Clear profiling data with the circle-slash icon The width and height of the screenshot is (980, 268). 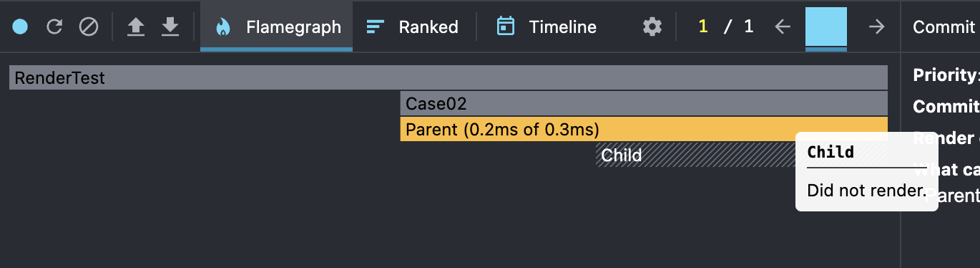[88, 27]
